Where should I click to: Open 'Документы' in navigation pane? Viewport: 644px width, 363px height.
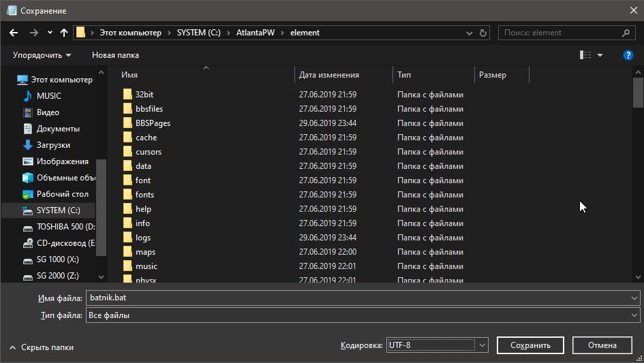click(51, 129)
